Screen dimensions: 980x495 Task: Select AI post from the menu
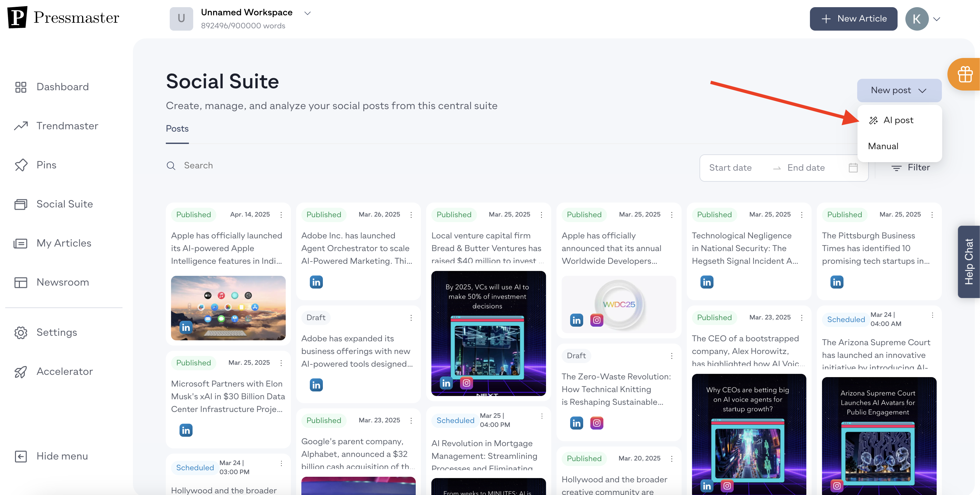(899, 120)
